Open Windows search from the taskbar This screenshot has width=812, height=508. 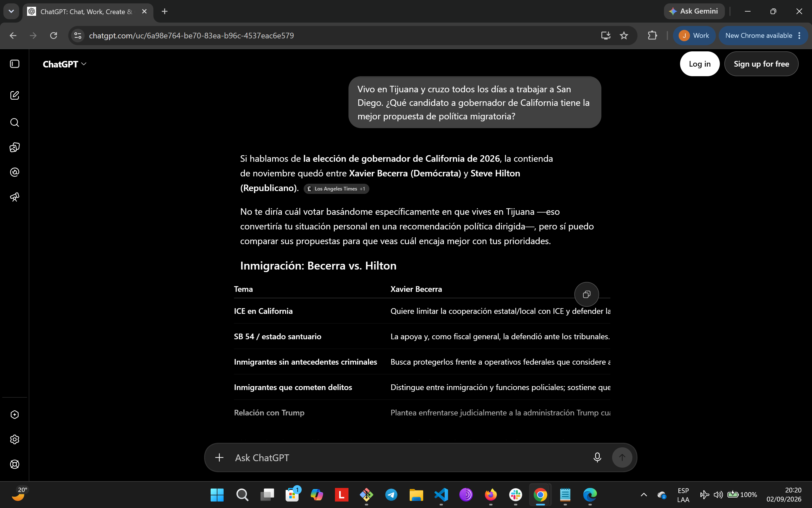point(242,494)
